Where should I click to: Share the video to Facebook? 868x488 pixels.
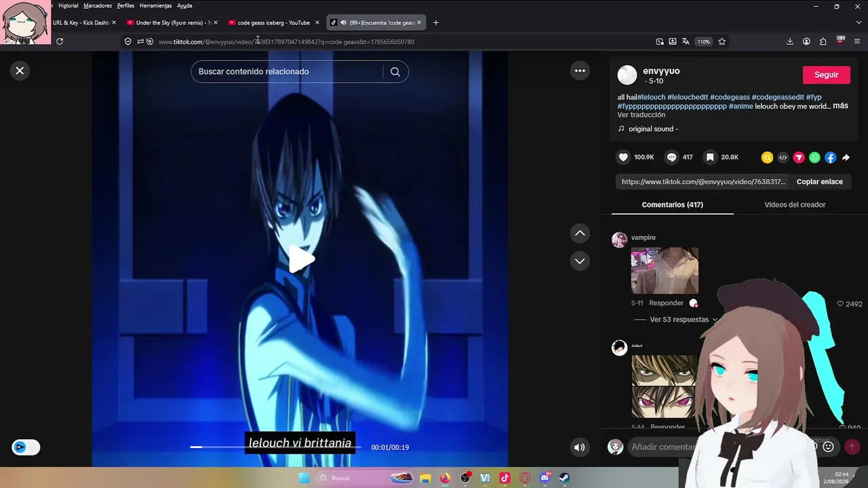[x=831, y=157]
